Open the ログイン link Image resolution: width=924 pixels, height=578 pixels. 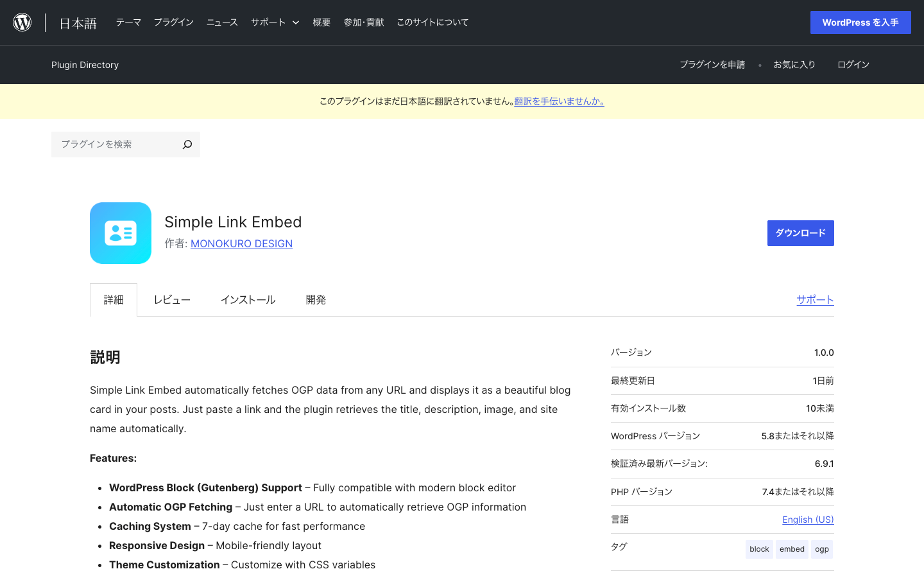point(853,65)
